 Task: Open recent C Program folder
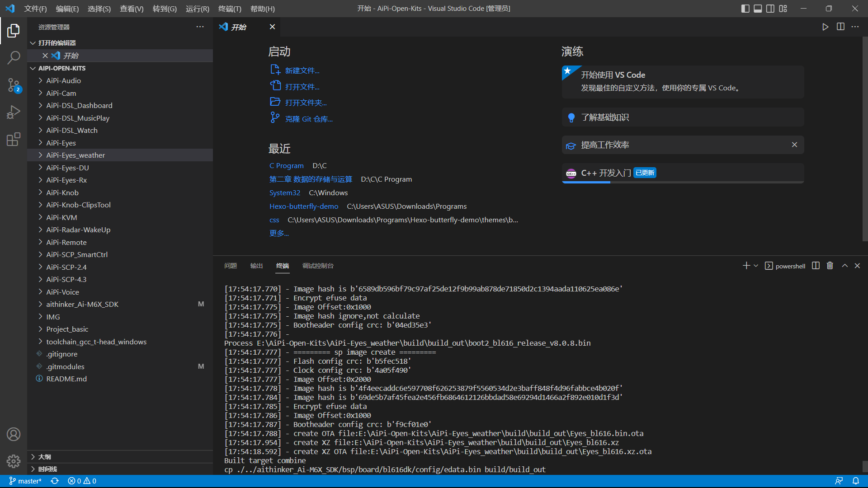(x=287, y=166)
